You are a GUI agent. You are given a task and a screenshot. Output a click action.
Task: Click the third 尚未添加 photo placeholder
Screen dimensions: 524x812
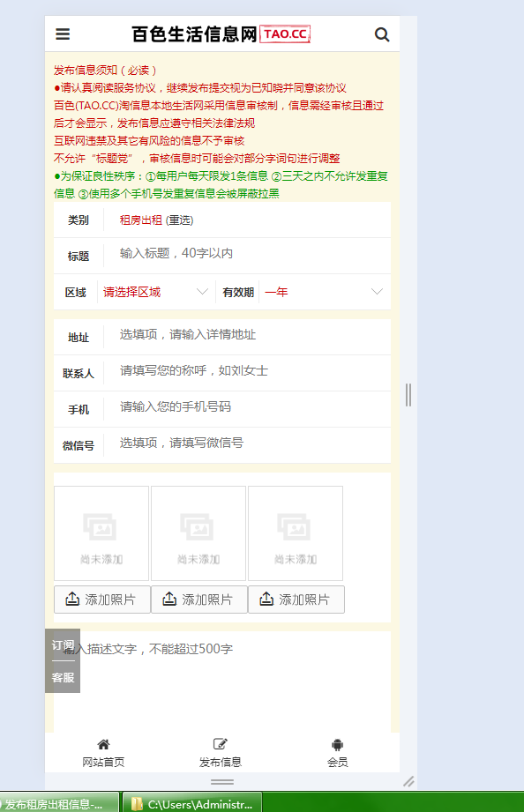point(296,533)
